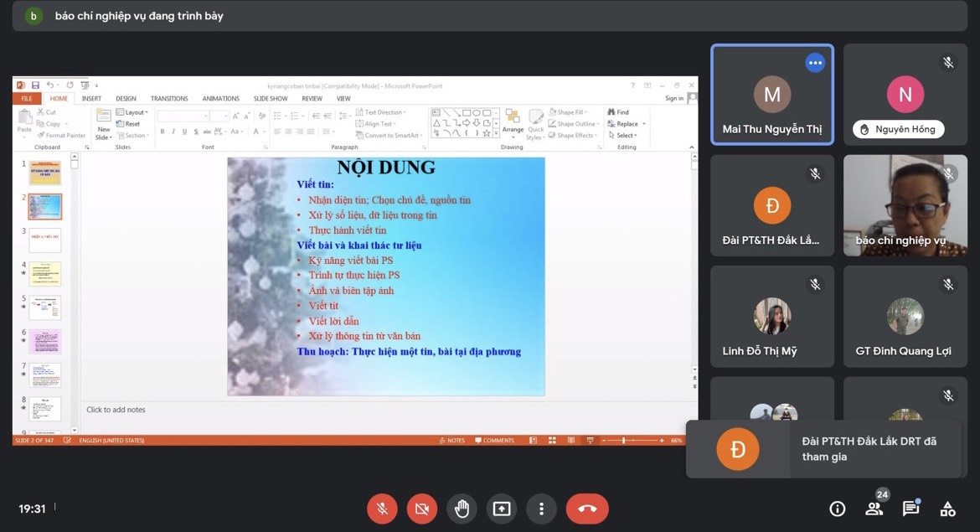
Task: Toggle the camera on or off
Action: point(422,509)
